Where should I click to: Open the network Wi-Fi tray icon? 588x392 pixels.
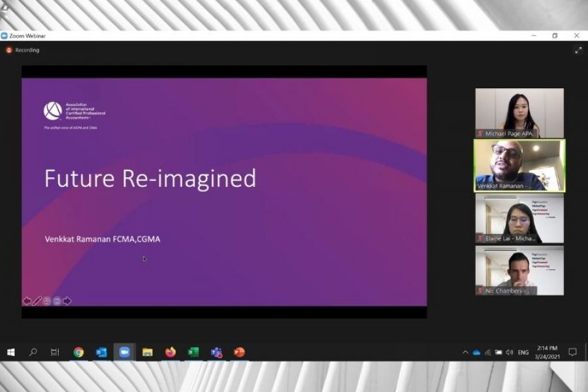click(x=487, y=352)
